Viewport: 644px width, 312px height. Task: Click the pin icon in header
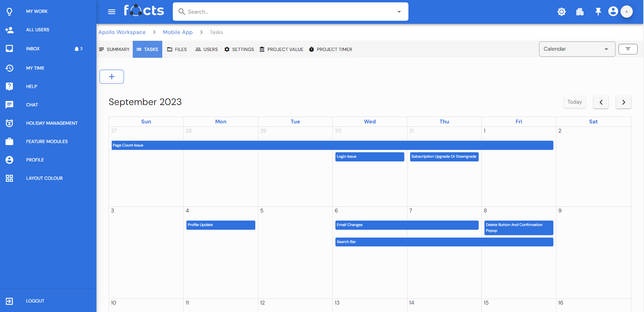(x=598, y=12)
